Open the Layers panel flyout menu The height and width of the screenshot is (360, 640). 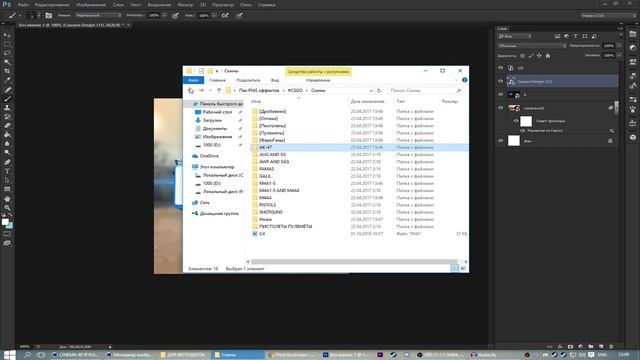pos(620,29)
